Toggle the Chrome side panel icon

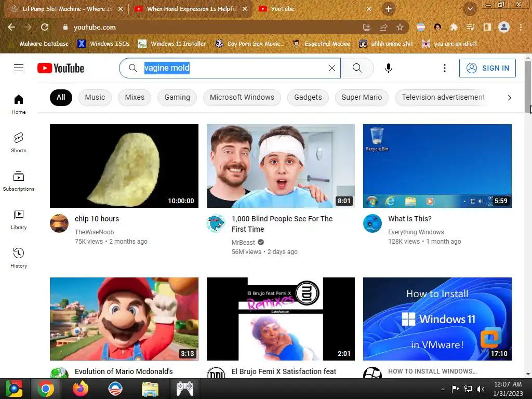point(487,27)
